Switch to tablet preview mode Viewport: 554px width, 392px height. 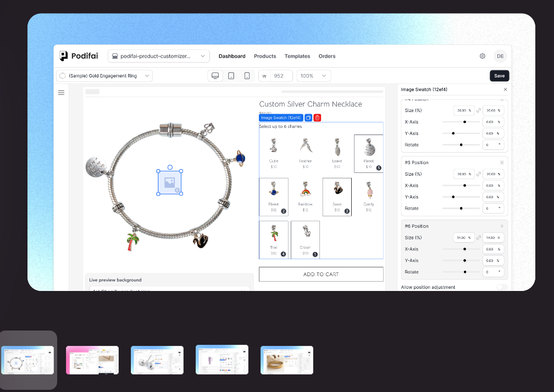coord(231,76)
